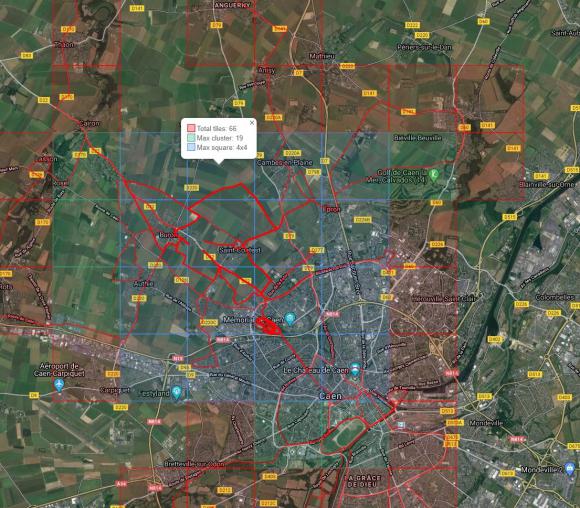Click the LA GRÂCE DE DIEU district label

[x=362, y=481]
